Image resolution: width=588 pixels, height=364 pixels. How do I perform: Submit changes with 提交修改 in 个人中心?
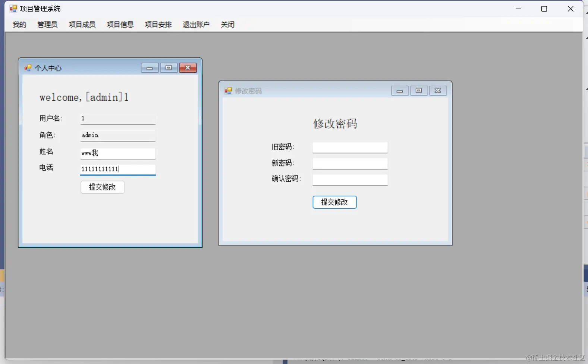[x=103, y=187]
